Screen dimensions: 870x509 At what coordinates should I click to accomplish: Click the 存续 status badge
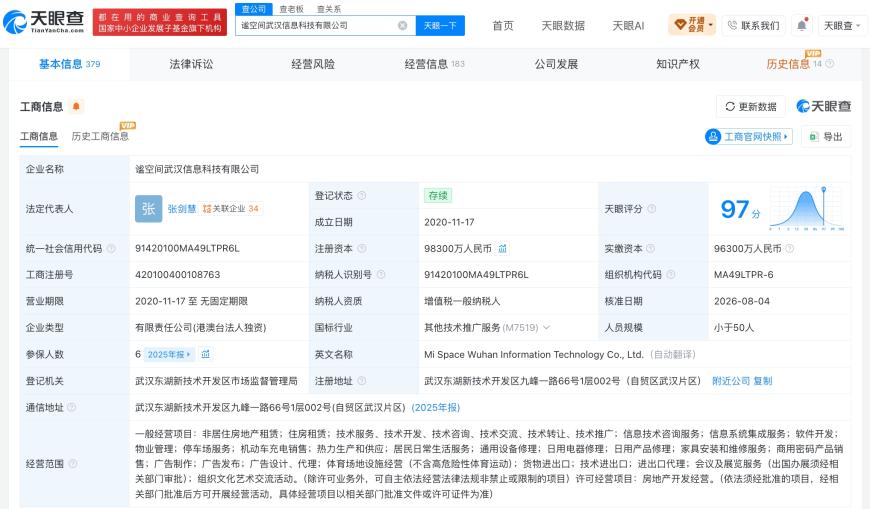point(438,195)
